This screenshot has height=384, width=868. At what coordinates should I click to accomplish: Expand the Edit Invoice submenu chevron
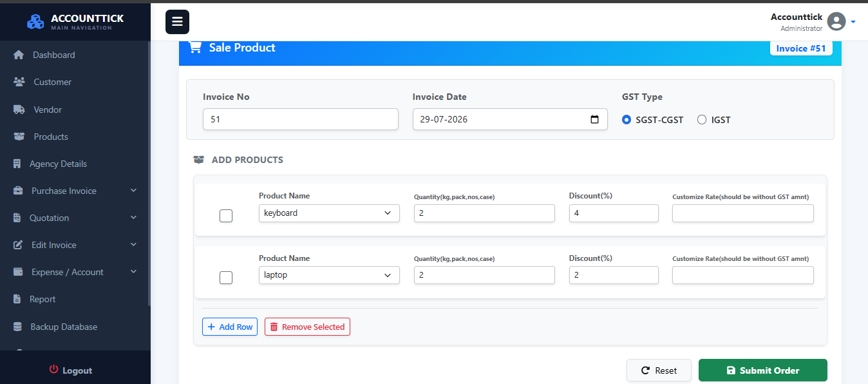[x=133, y=245]
